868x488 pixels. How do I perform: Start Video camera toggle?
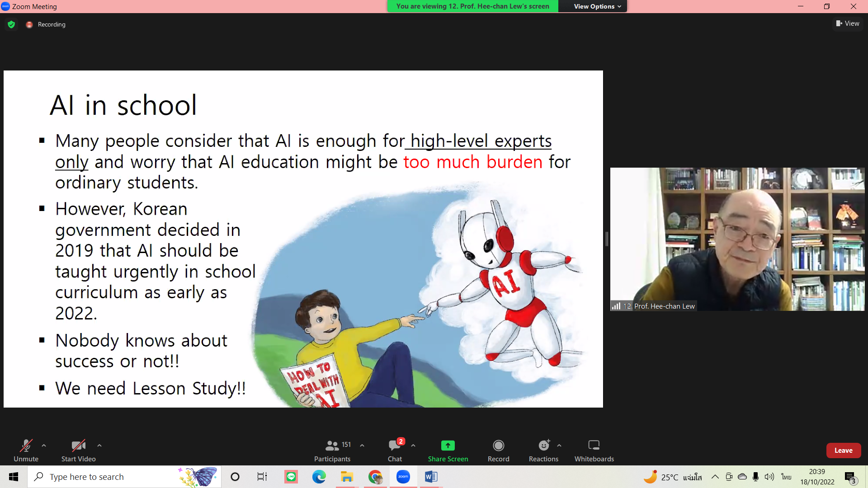click(78, 446)
